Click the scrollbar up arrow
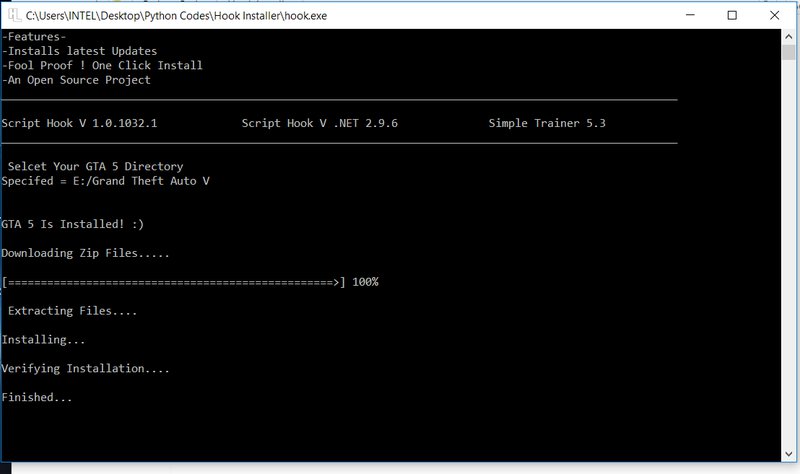 pyautogui.click(x=791, y=37)
